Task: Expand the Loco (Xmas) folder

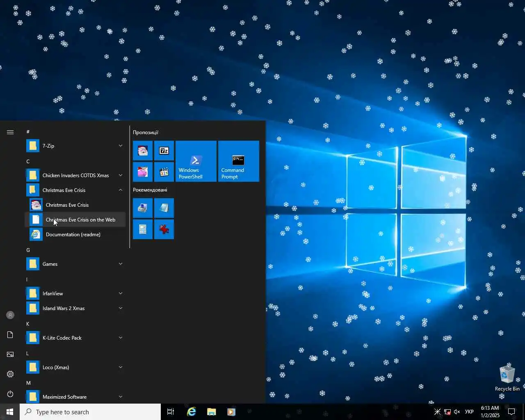Action: [x=75, y=367]
